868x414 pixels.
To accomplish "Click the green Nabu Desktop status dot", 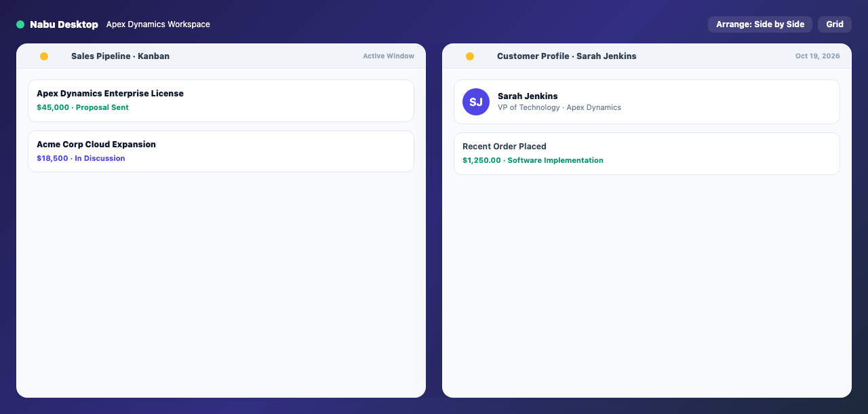I will coord(20,24).
